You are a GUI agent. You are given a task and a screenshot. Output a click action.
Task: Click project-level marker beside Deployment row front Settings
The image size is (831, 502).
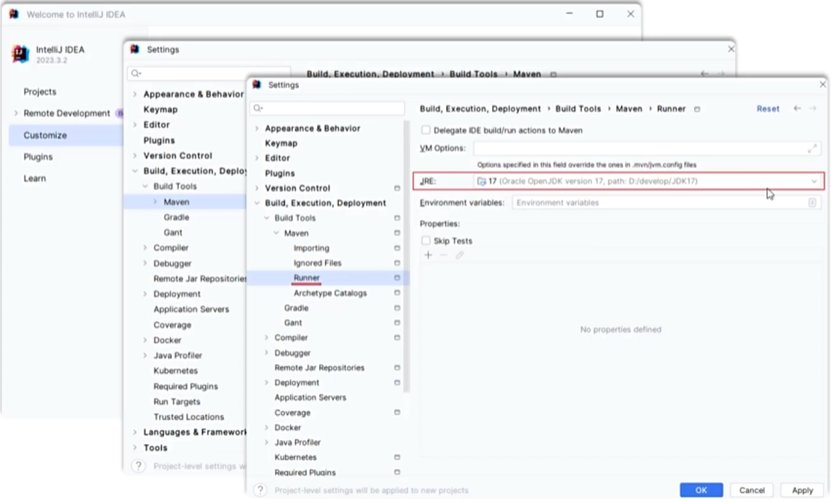coord(397,382)
